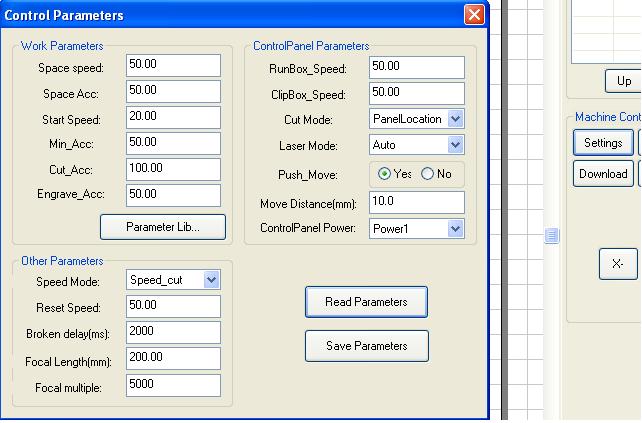Click the Space speed input field
This screenshot has height=423, width=642.
173,65
